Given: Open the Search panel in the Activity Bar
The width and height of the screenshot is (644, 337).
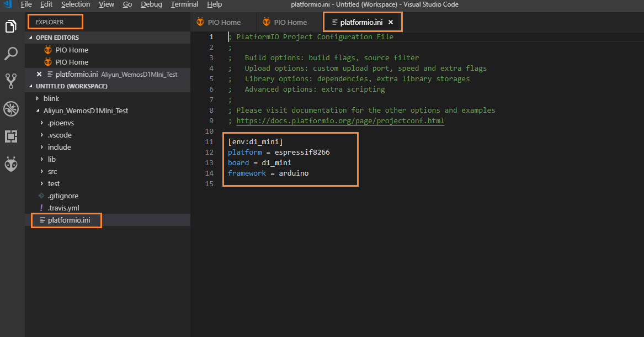Looking at the screenshot, I should 10,53.
